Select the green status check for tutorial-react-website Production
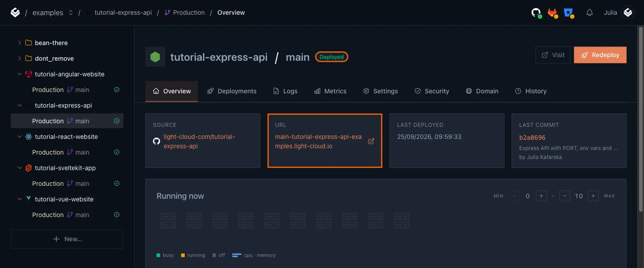 (x=117, y=152)
